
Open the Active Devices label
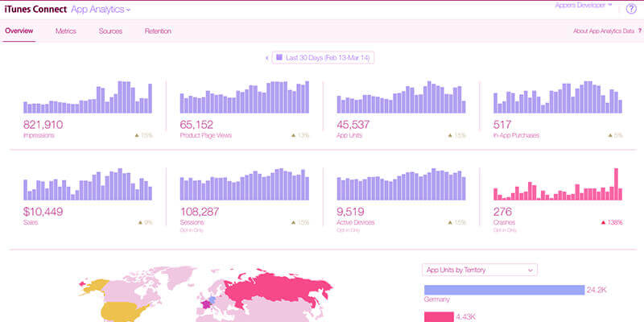pyautogui.click(x=356, y=222)
